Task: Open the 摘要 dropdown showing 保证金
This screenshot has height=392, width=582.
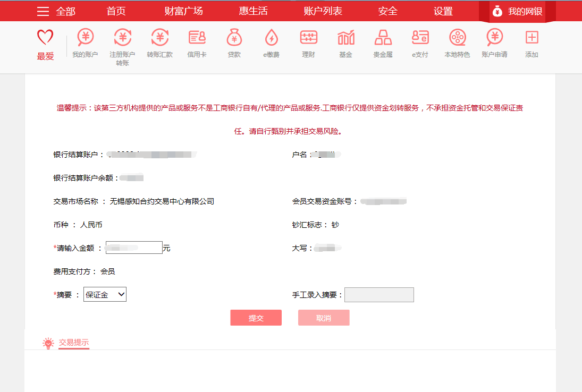Action: pyautogui.click(x=105, y=294)
